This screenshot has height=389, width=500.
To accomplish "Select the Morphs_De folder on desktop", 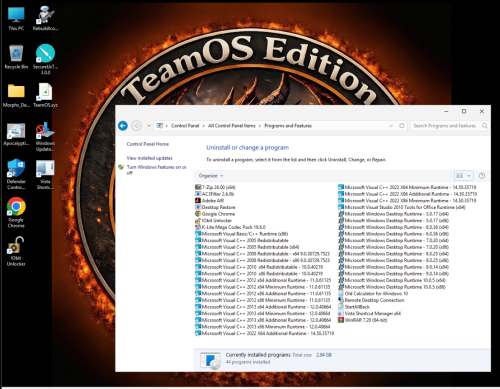I will click(16, 95).
